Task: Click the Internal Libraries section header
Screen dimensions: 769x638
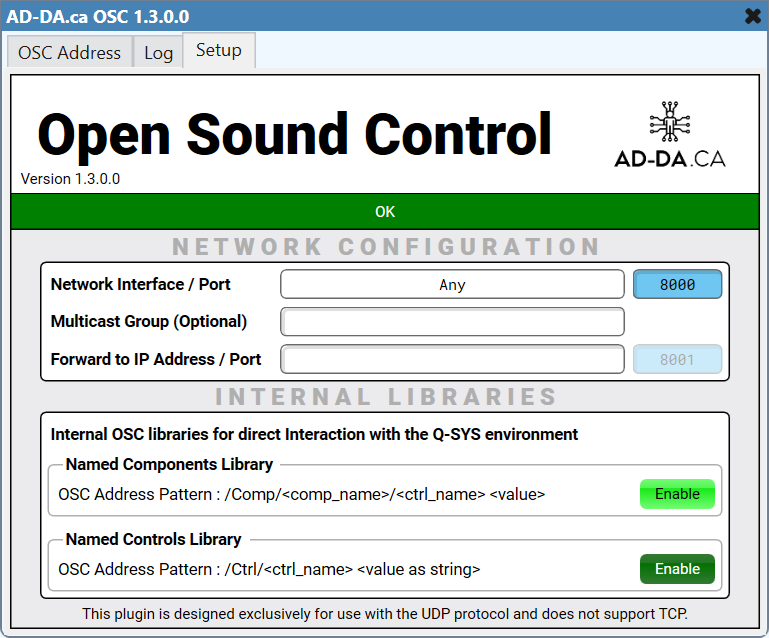Action: [x=385, y=397]
